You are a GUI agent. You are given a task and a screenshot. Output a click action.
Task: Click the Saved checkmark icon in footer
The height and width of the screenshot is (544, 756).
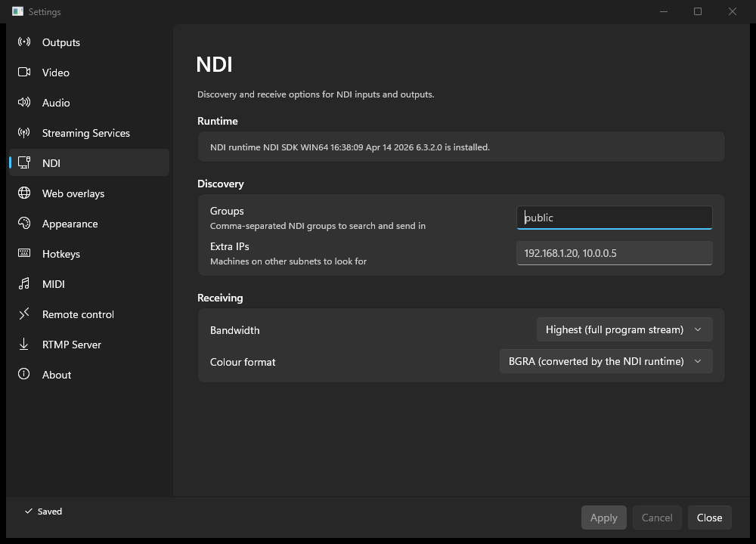click(x=29, y=512)
